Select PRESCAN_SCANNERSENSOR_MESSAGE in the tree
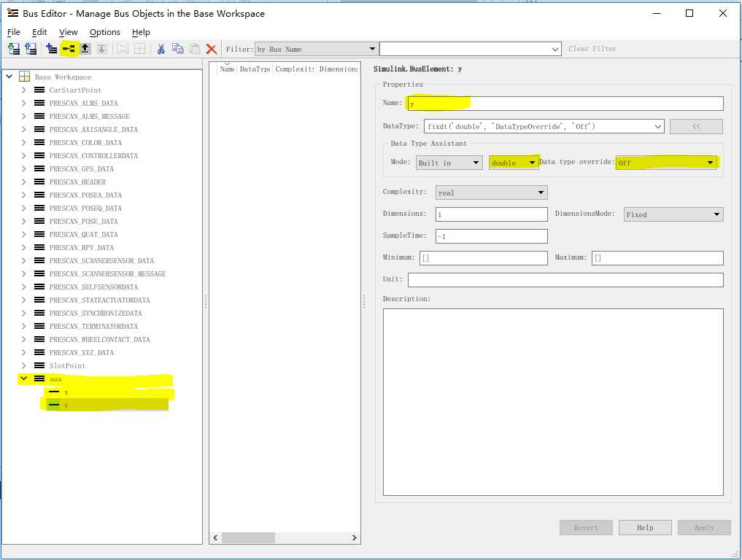This screenshot has width=742, height=560. click(107, 274)
